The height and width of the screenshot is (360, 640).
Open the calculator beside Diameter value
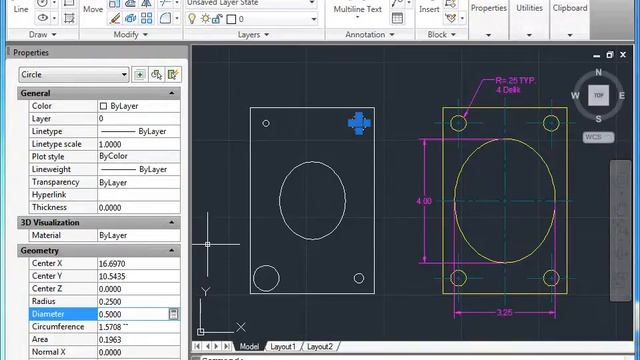(173, 314)
